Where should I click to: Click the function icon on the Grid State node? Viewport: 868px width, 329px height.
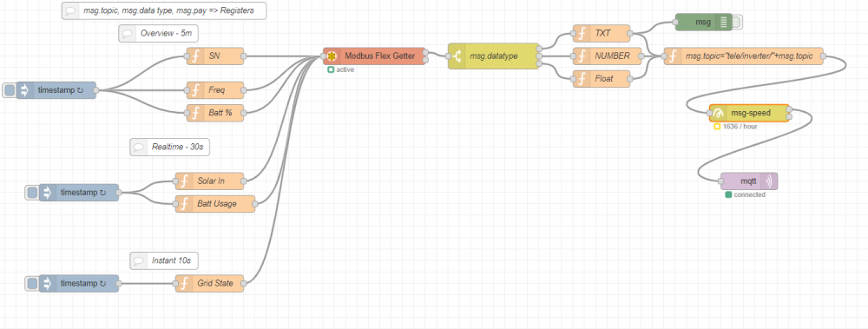(x=183, y=284)
